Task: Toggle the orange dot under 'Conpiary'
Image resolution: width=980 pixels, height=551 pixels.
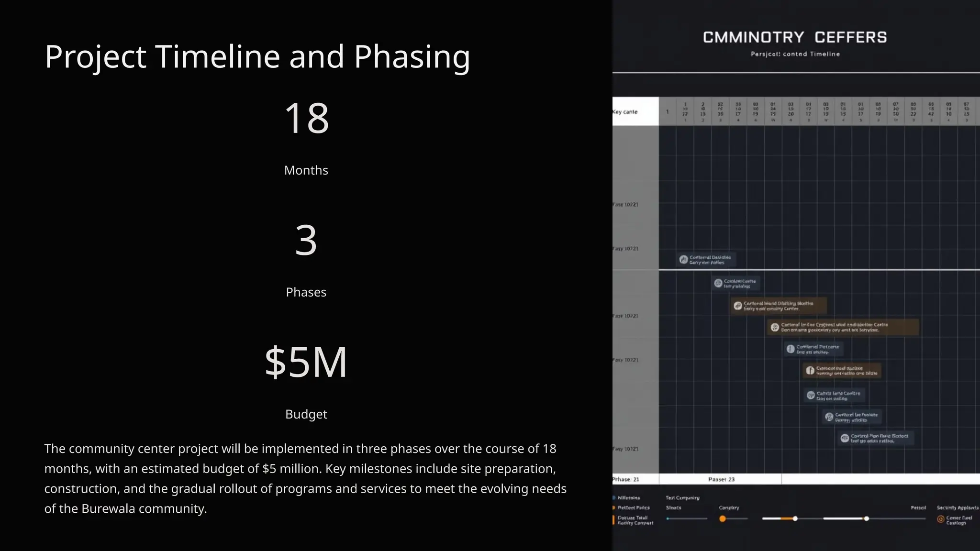Action: 723,519
